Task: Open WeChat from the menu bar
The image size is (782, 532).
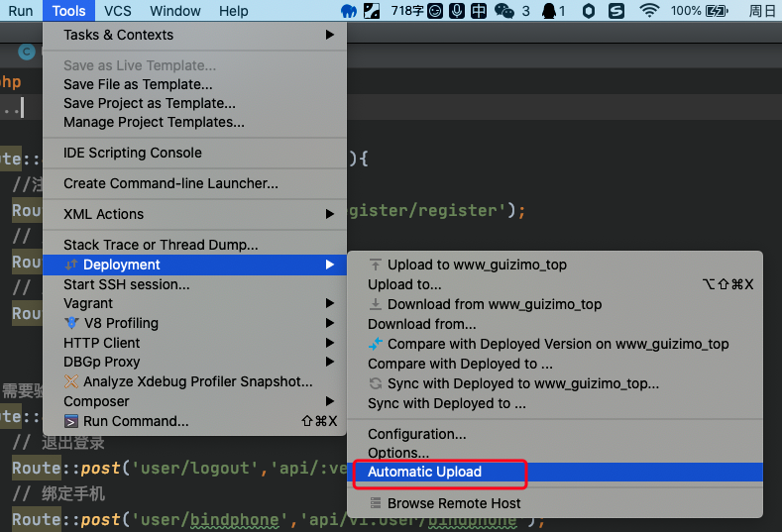Action: (504, 11)
